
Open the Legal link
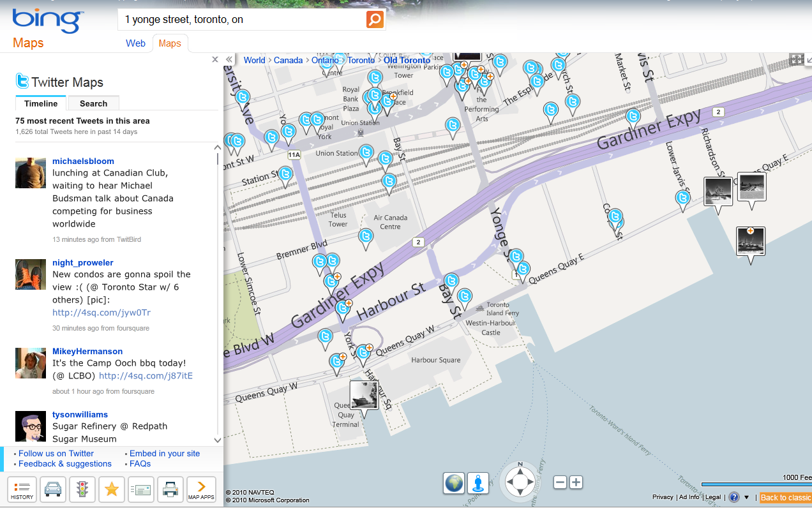[713, 497]
